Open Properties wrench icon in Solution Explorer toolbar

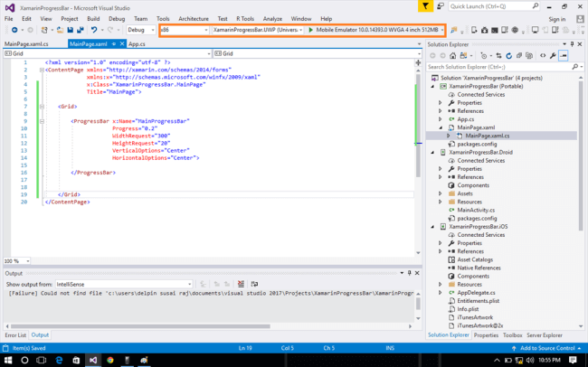point(551,55)
